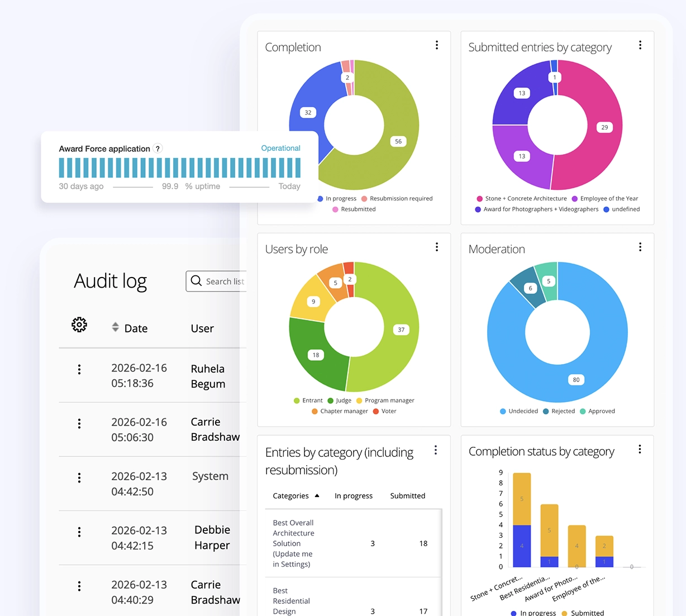The image size is (686, 616).
Task: Toggle the Undecided legend item in Moderation
Action: click(519, 411)
